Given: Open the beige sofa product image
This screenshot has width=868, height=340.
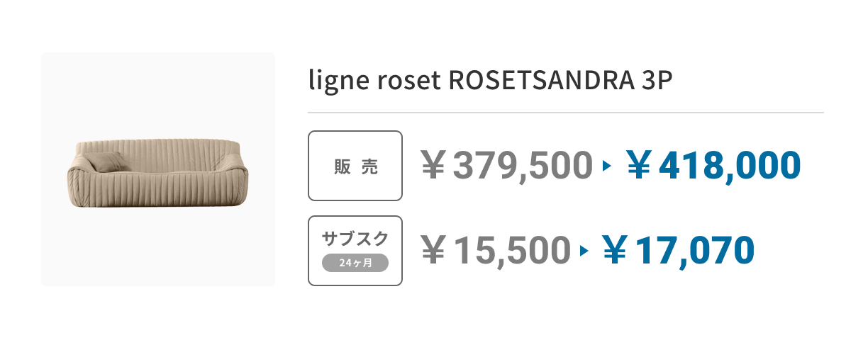Looking at the screenshot, I should pos(158,169).
